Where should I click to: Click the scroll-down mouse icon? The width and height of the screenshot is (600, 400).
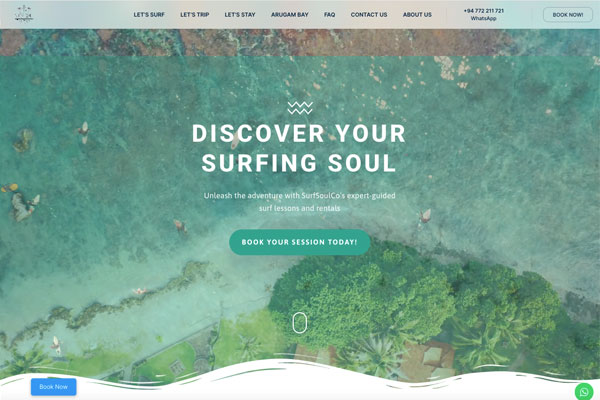click(x=300, y=323)
